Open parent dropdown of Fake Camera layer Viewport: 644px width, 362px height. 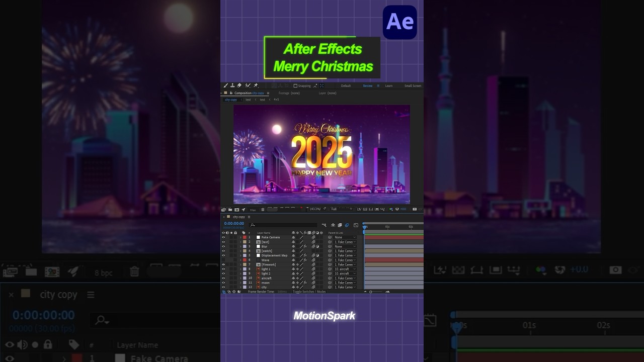tap(345, 237)
